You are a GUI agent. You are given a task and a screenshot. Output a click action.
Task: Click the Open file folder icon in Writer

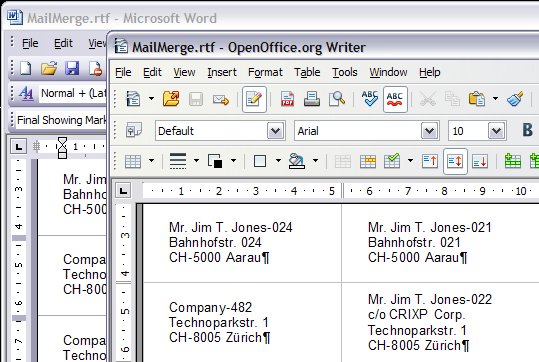tap(171, 99)
